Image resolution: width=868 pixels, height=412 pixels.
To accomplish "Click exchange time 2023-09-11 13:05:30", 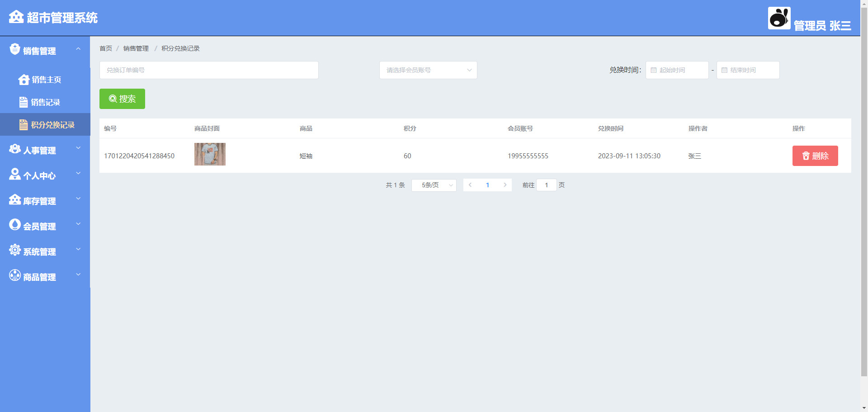I will click(629, 156).
